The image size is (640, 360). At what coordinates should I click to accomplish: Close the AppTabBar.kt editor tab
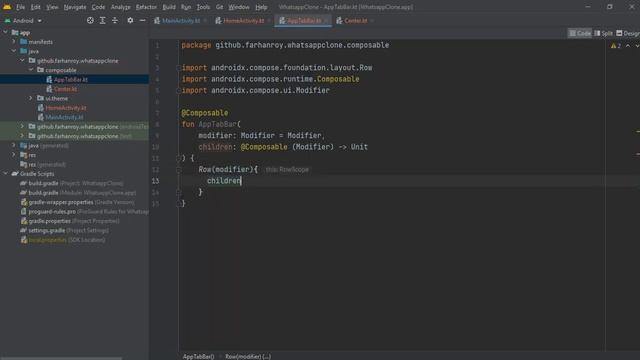[x=326, y=20]
